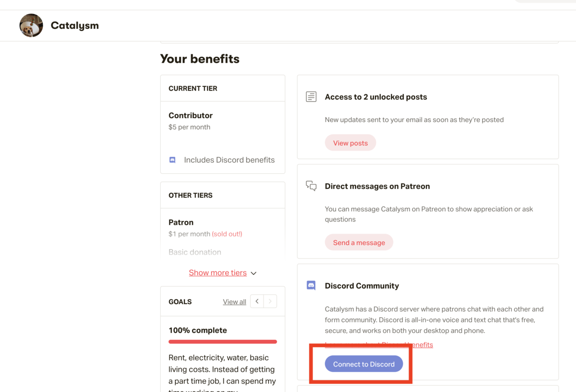The width and height of the screenshot is (576, 392).
Task: Click the Send a message button
Action: pyautogui.click(x=359, y=242)
